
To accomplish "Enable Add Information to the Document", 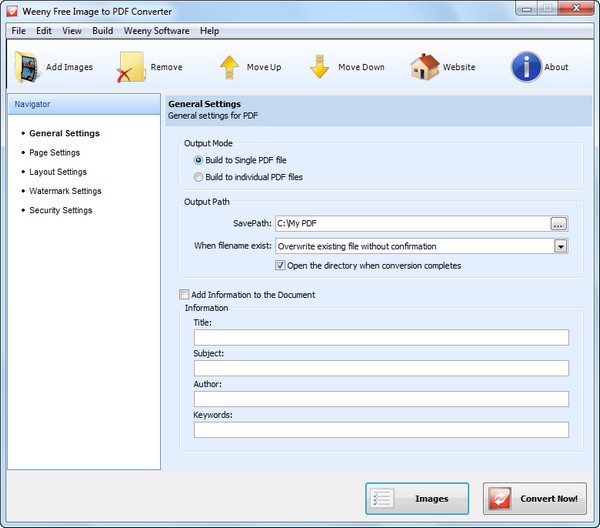I will click(184, 294).
